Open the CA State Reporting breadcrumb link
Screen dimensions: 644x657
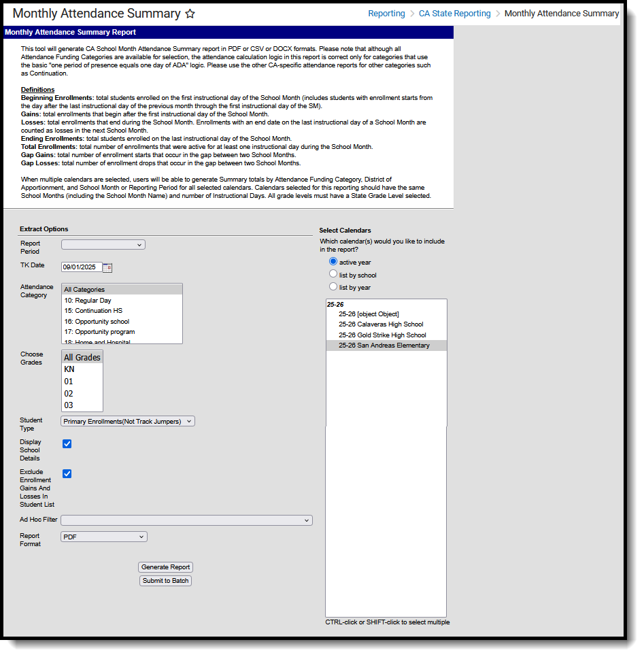[454, 13]
